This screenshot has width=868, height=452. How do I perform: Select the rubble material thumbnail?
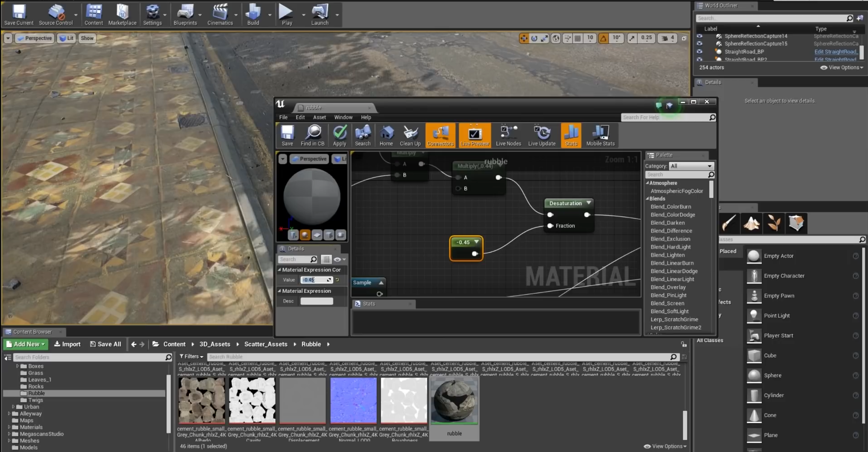pos(454,401)
